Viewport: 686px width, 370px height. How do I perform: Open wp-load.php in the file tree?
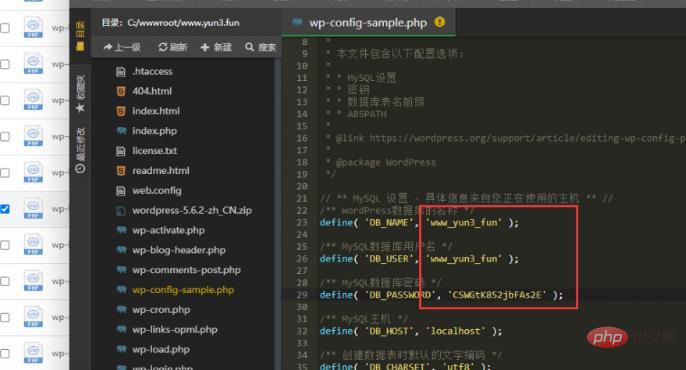click(161, 349)
